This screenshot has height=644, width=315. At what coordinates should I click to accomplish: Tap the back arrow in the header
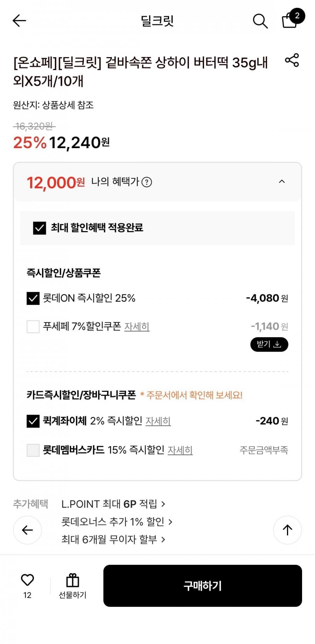[x=19, y=21]
